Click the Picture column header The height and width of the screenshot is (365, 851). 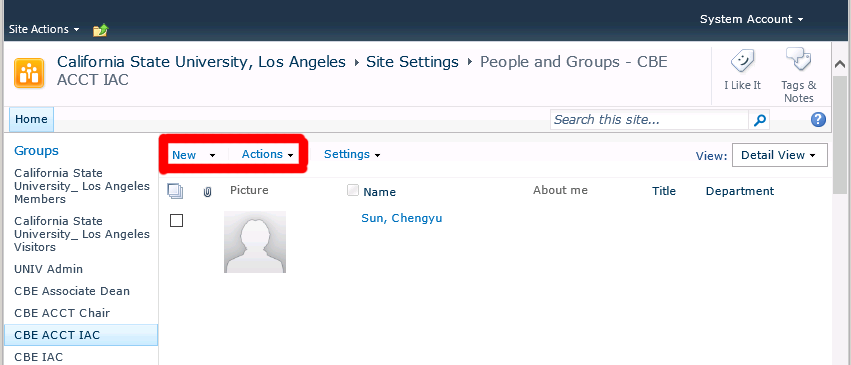pos(249,190)
